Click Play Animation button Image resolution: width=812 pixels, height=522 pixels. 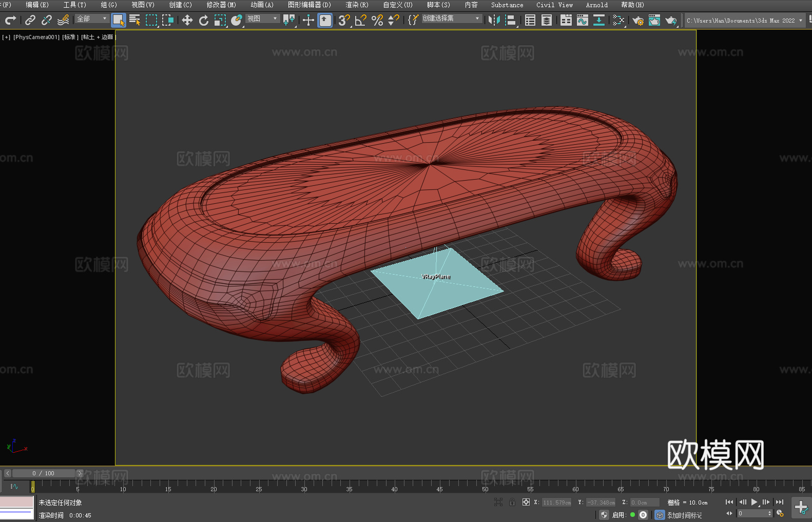coord(755,502)
